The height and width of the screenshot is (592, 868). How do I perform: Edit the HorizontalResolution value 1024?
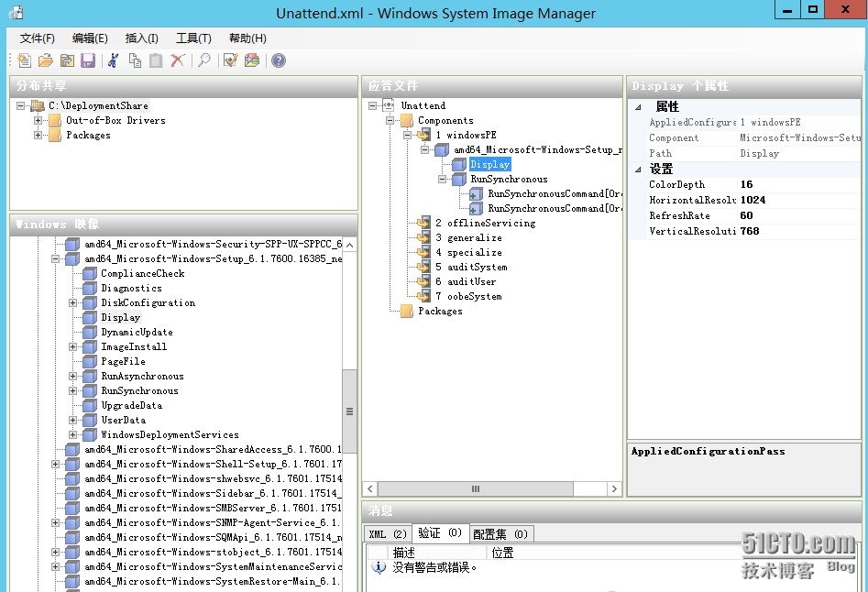click(799, 201)
